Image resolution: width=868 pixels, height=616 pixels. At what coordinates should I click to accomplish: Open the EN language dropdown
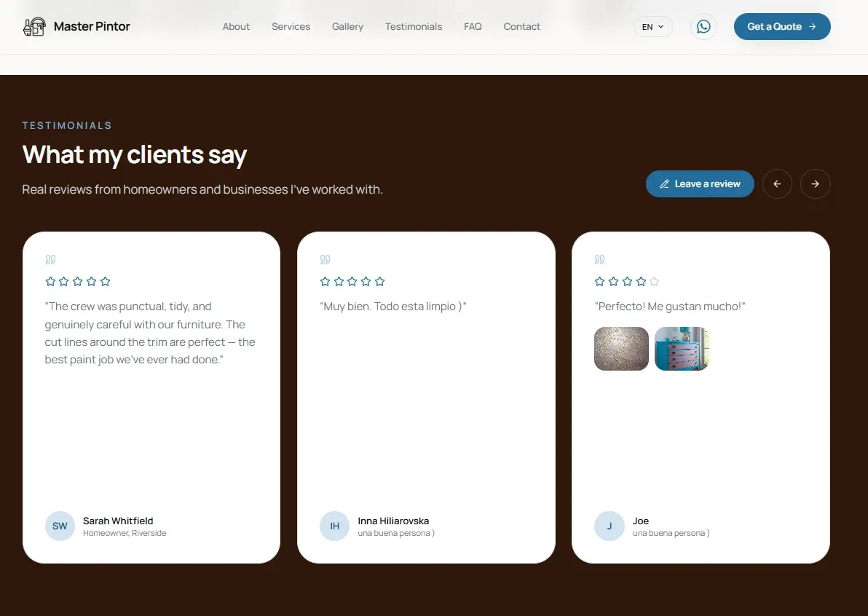tap(653, 26)
